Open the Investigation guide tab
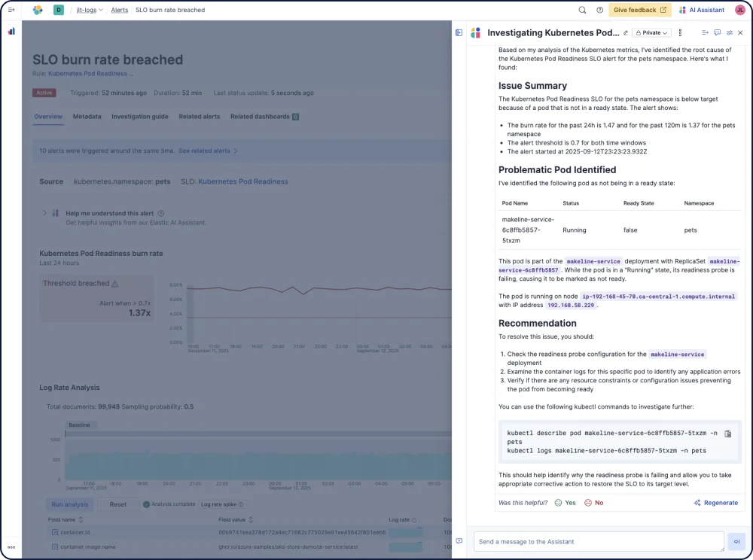Screen dimensions: 753x560 point(140,117)
